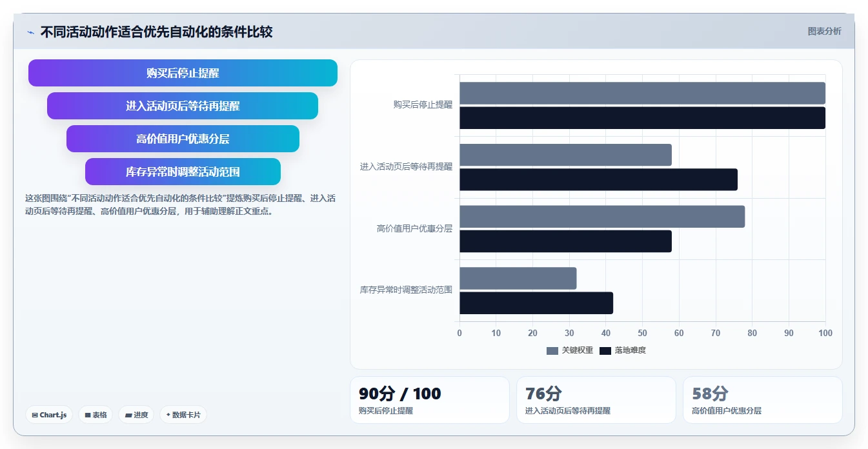Click the 进度 tag chip
868x449 pixels.
[136, 415]
